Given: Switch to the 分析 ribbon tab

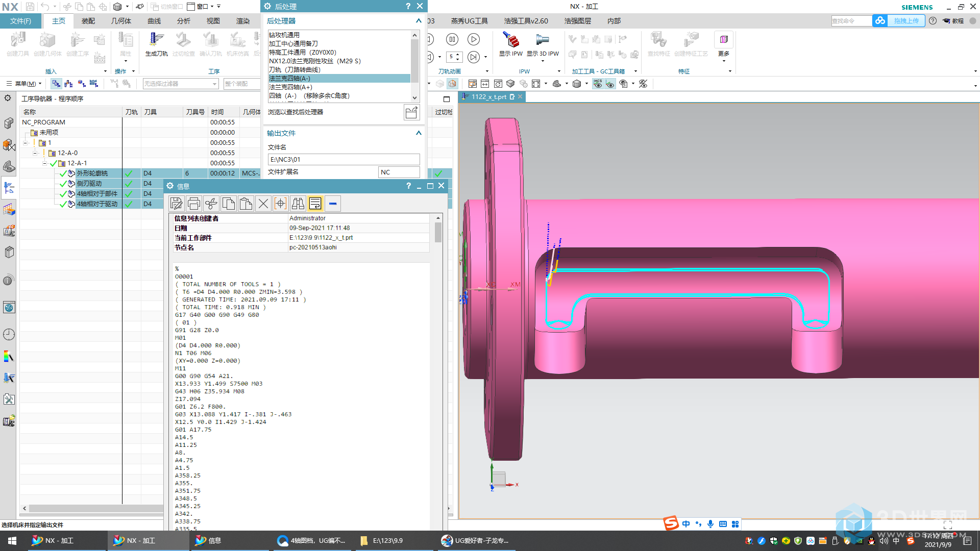Looking at the screenshot, I should [x=184, y=21].
